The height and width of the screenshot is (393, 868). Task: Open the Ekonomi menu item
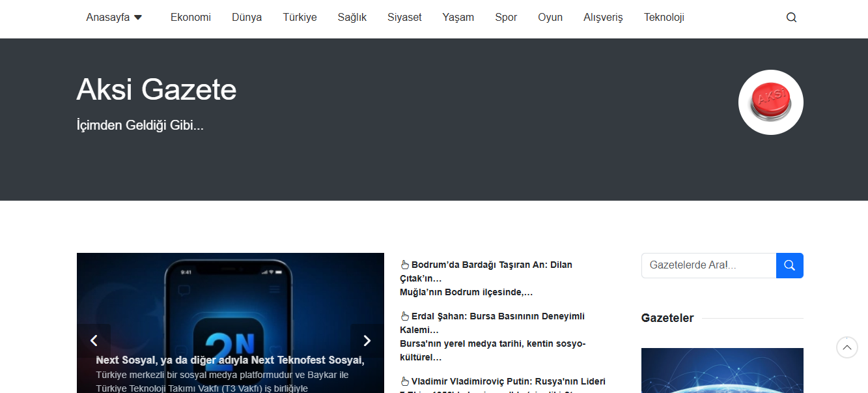point(190,18)
